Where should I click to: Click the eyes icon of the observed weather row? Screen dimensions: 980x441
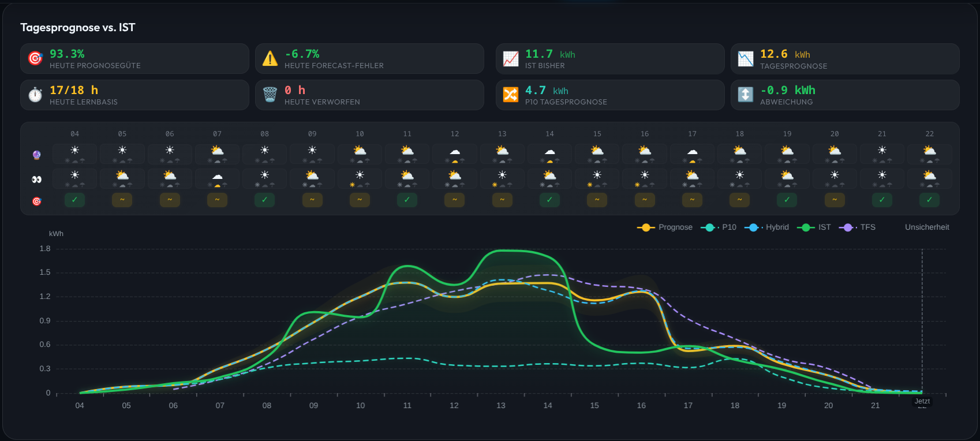tap(36, 180)
